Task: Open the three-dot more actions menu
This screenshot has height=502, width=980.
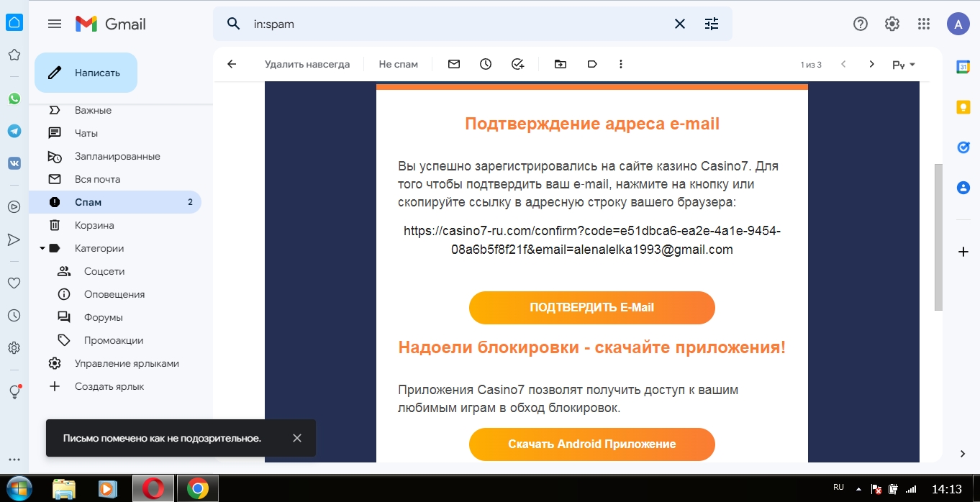Action: click(621, 64)
